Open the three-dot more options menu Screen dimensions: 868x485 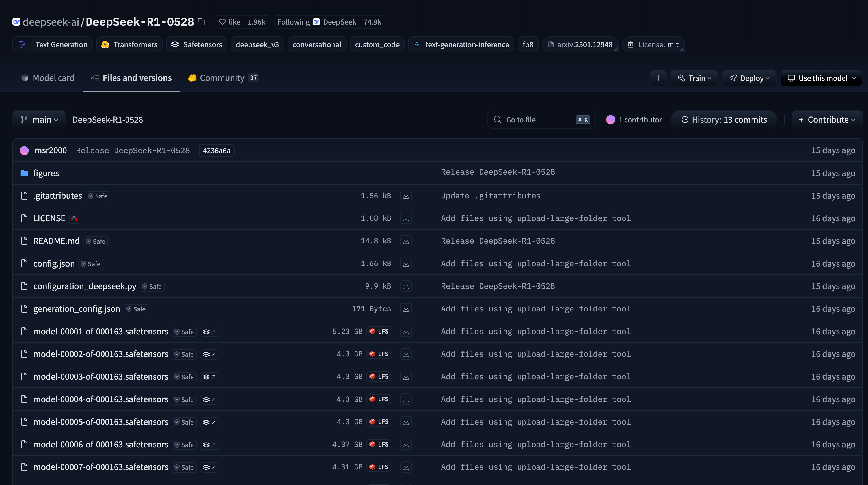pyautogui.click(x=658, y=78)
